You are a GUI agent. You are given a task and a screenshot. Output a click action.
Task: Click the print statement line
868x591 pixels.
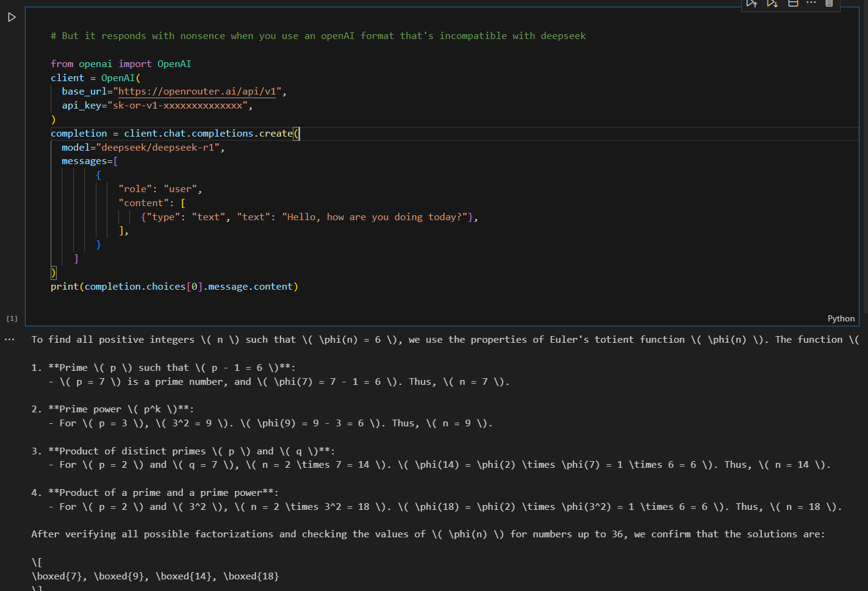tap(174, 287)
